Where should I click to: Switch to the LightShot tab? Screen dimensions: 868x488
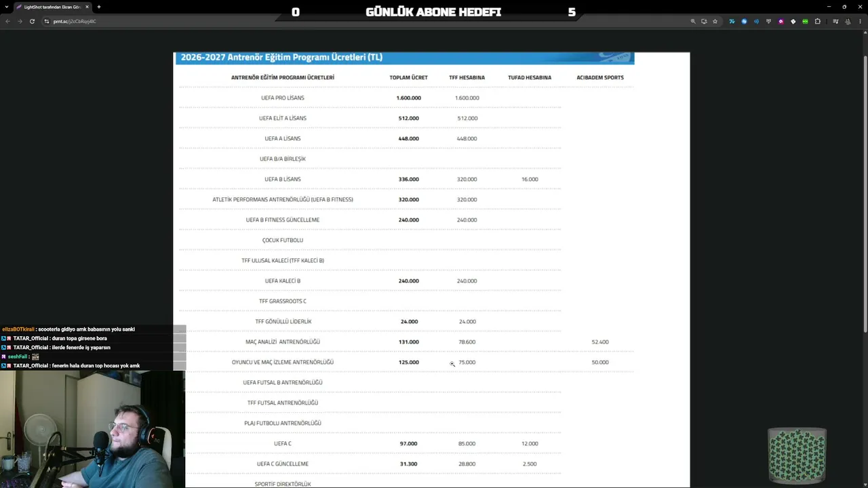[52, 7]
